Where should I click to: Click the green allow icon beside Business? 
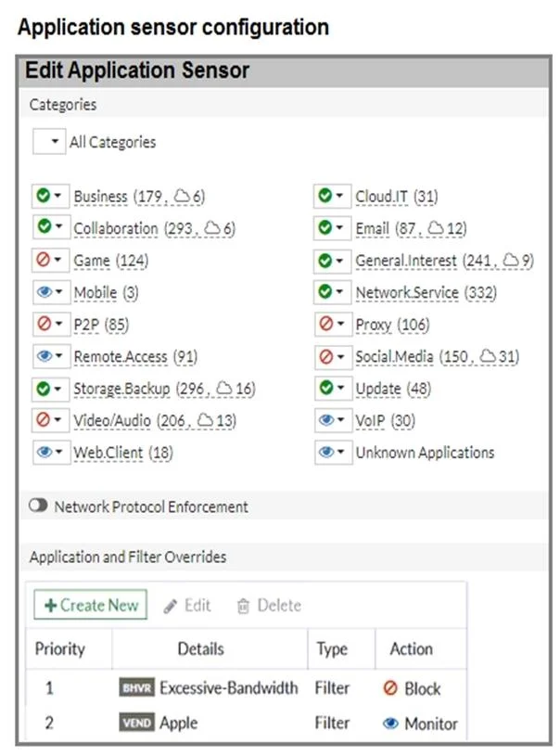(44, 196)
